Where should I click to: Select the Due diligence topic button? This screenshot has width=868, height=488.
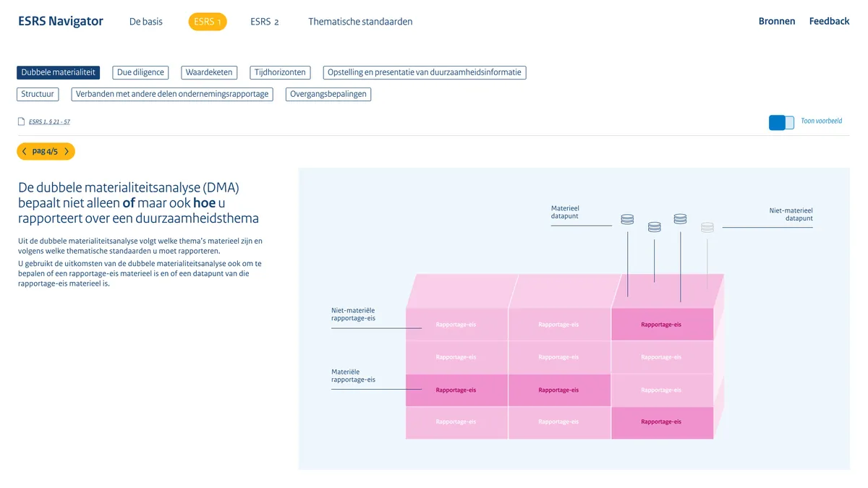point(140,72)
